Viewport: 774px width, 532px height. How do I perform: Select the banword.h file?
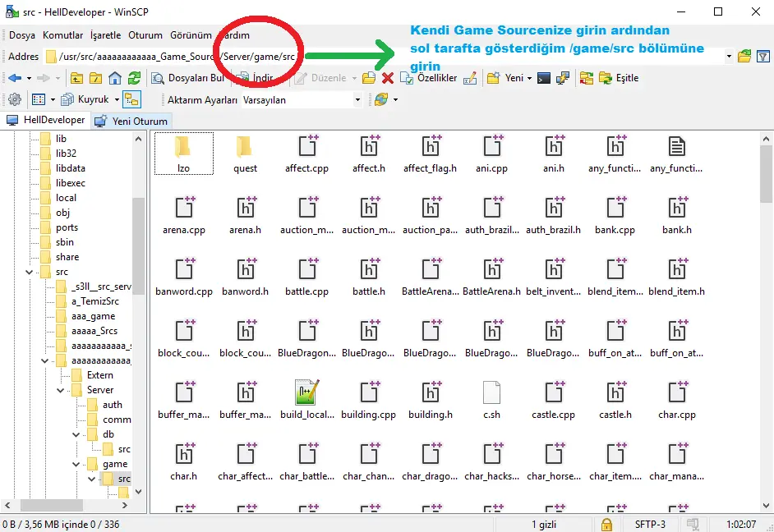point(246,277)
